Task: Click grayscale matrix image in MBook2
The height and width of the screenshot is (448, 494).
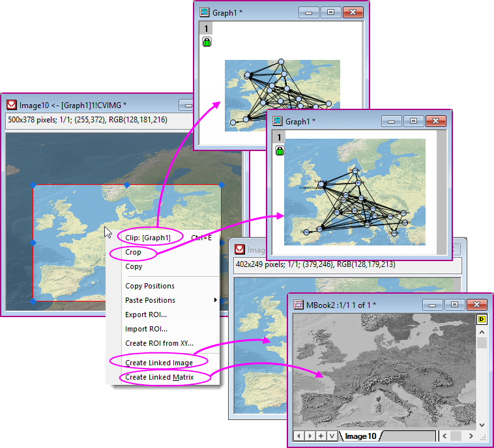Action: click(x=385, y=372)
